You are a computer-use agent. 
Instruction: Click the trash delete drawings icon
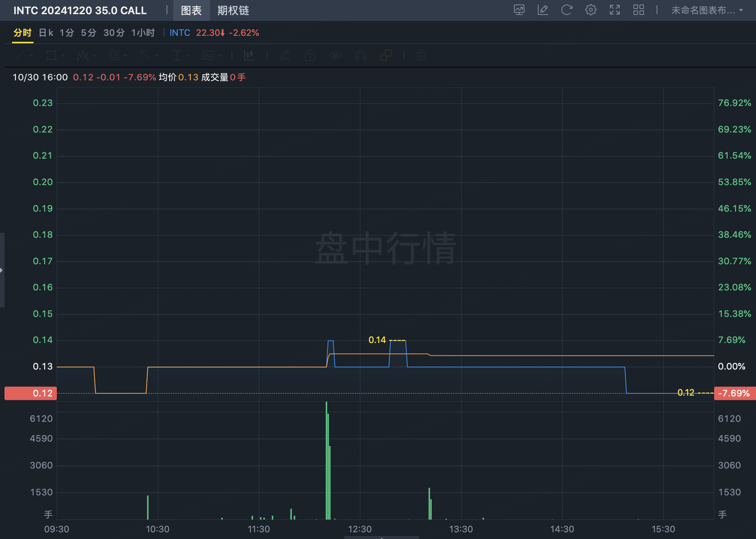(421, 56)
